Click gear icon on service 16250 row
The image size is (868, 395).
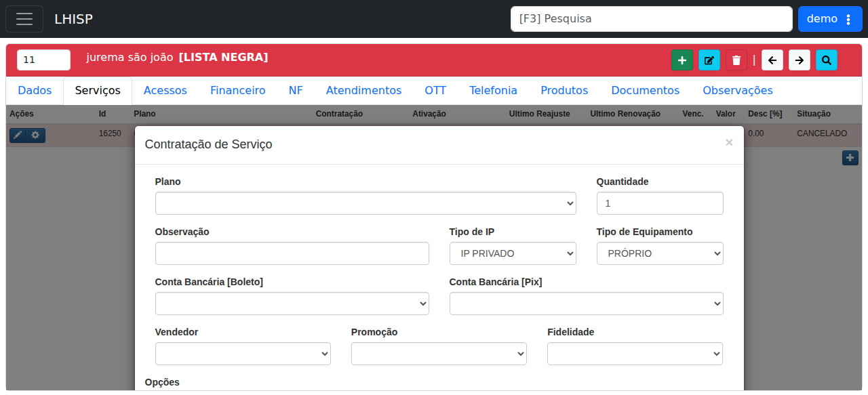click(36, 136)
